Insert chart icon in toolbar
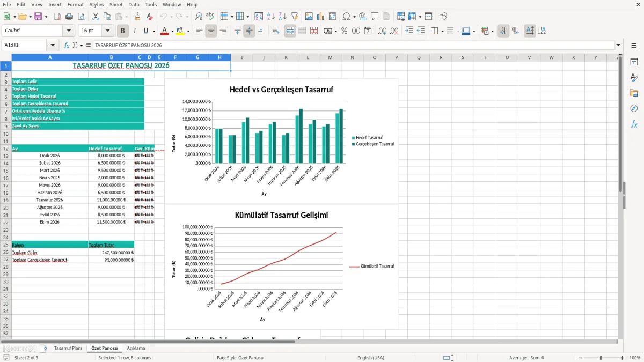644x362 pixels. pyautogui.click(x=320, y=17)
